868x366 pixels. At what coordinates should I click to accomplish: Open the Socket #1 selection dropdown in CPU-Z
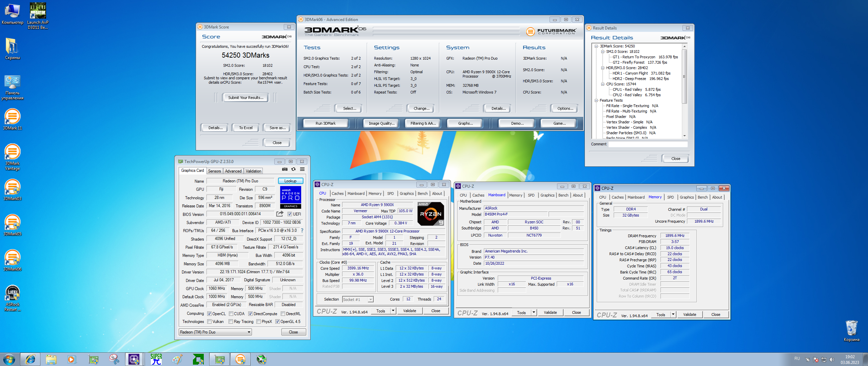358,299
